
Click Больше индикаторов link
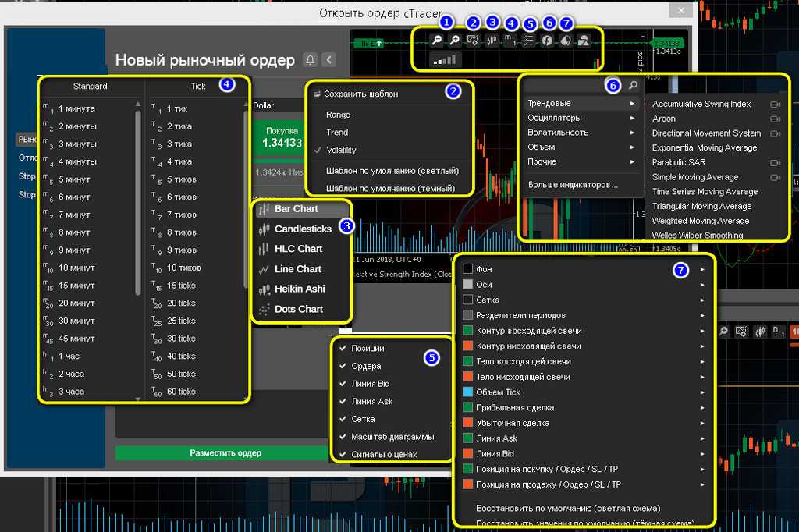point(573,185)
